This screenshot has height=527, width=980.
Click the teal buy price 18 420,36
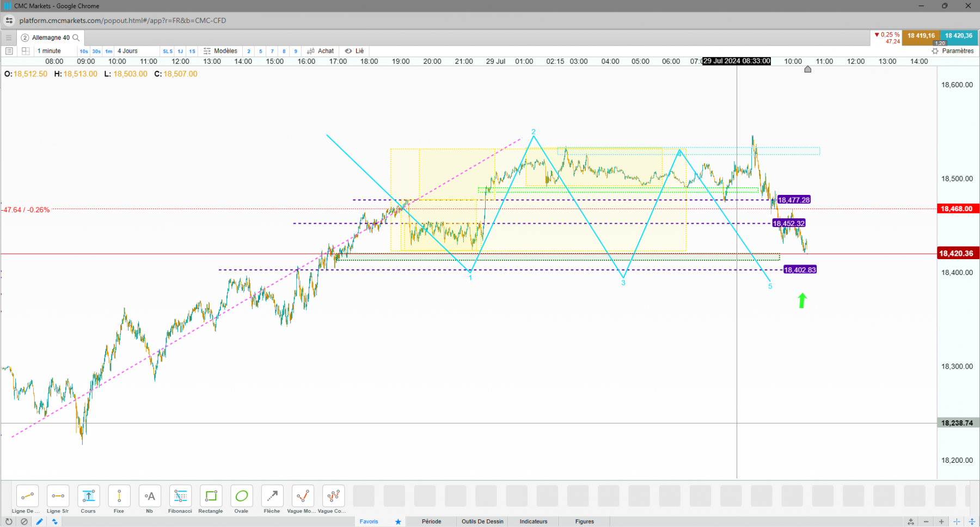958,36
